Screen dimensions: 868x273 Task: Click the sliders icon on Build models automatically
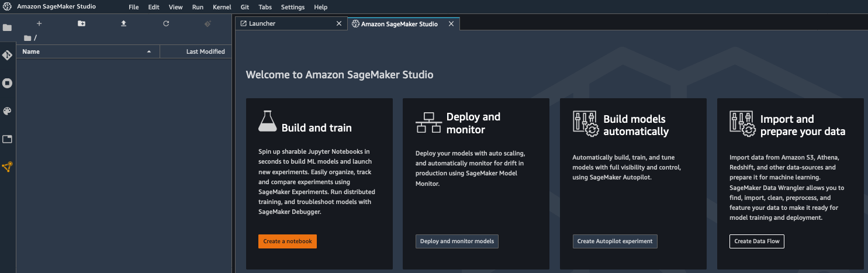tap(585, 123)
